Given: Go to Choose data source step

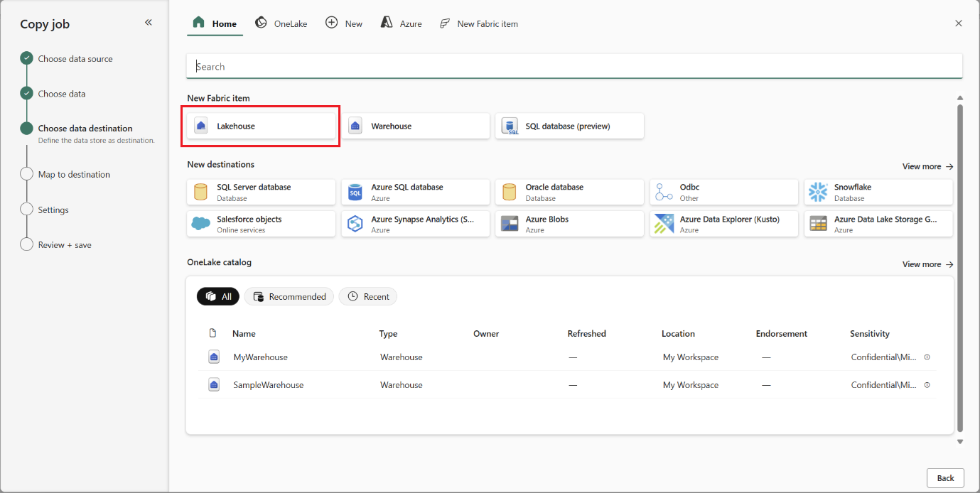Looking at the screenshot, I should 75,59.
